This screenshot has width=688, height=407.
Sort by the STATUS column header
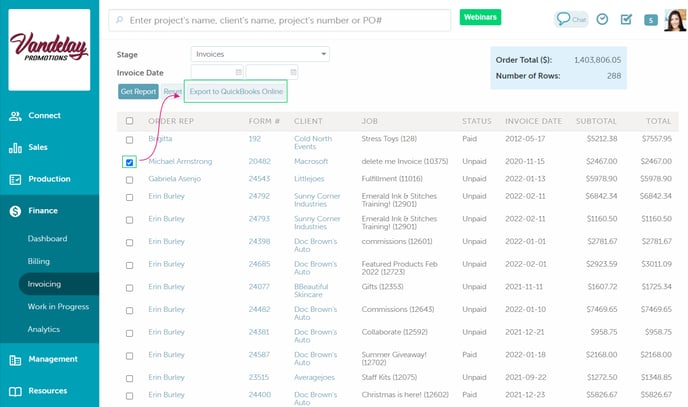(x=477, y=121)
